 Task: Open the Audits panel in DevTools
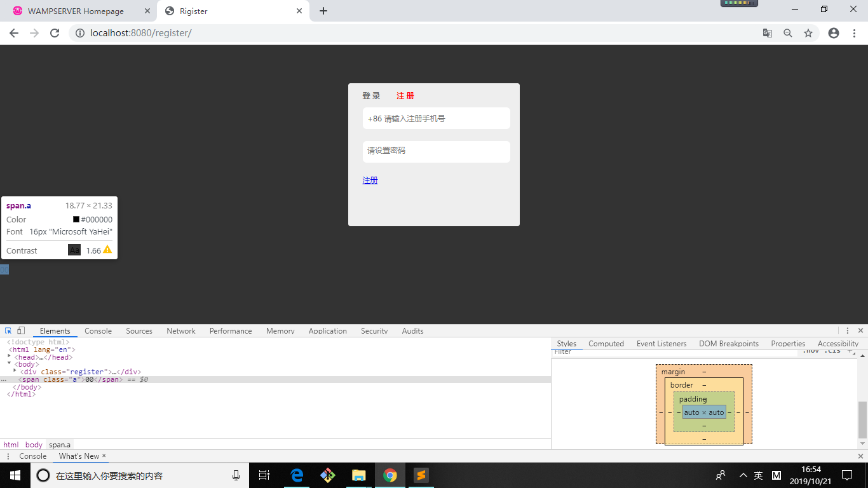[412, 331]
